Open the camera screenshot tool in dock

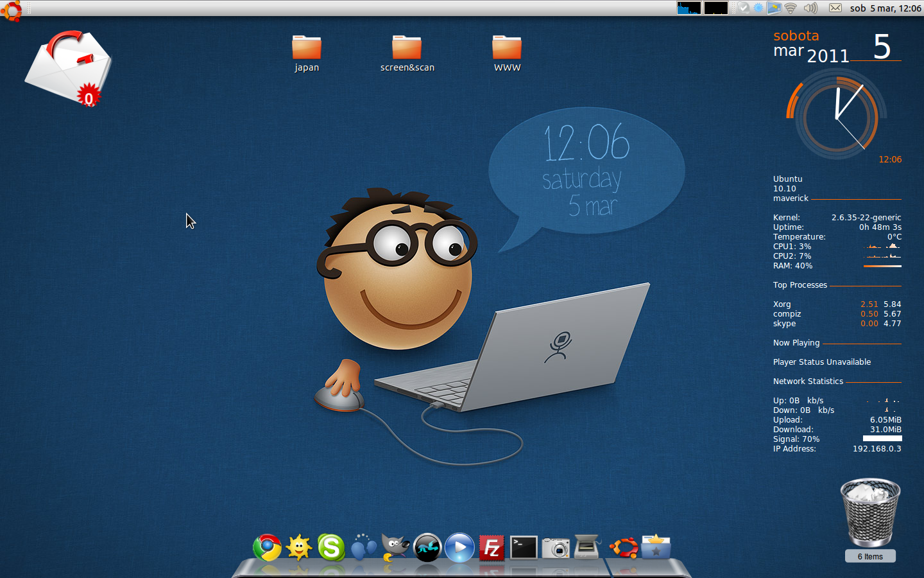(556, 548)
